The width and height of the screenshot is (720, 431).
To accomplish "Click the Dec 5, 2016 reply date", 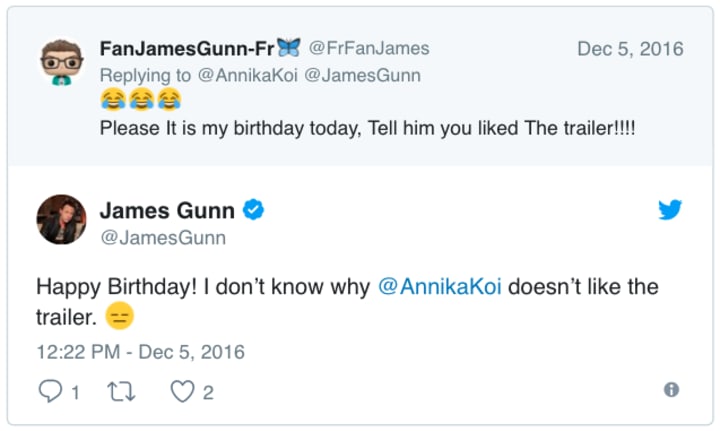I will coord(630,48).
